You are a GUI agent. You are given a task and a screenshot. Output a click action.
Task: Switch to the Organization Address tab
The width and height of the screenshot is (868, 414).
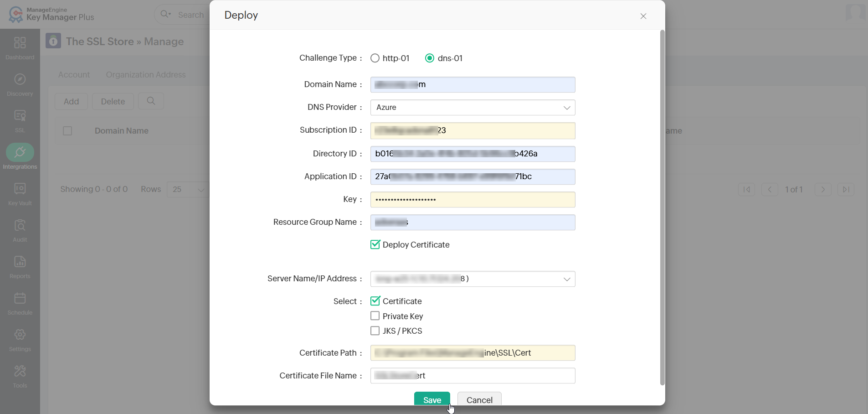click(x=146, y=74)
